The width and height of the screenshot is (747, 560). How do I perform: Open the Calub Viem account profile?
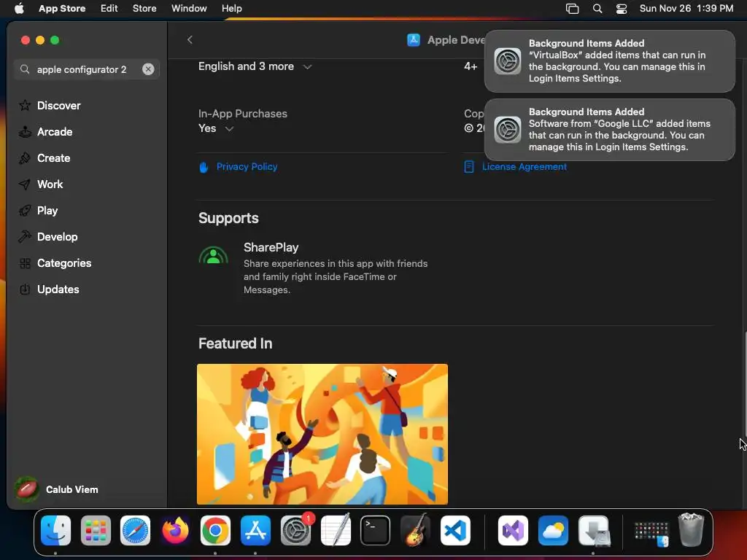[57, 489]
